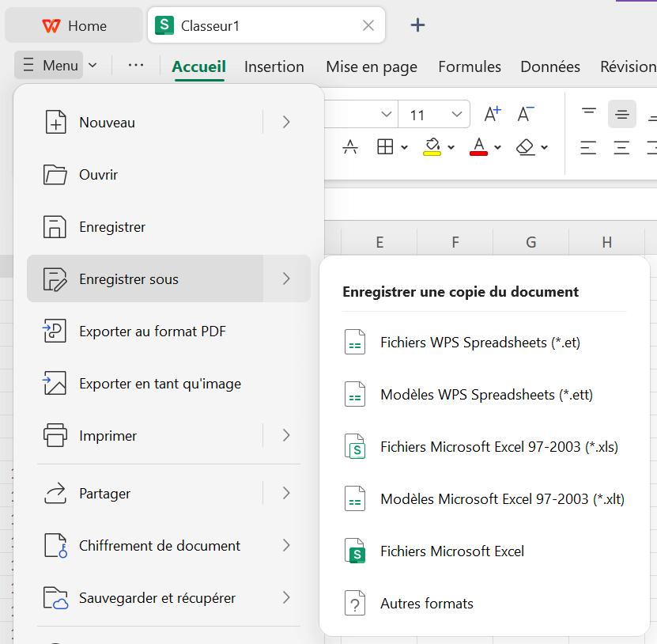This screenshot has height=644, width=657.
Task: Click the cell borders icon
Action: coord(385,147)
